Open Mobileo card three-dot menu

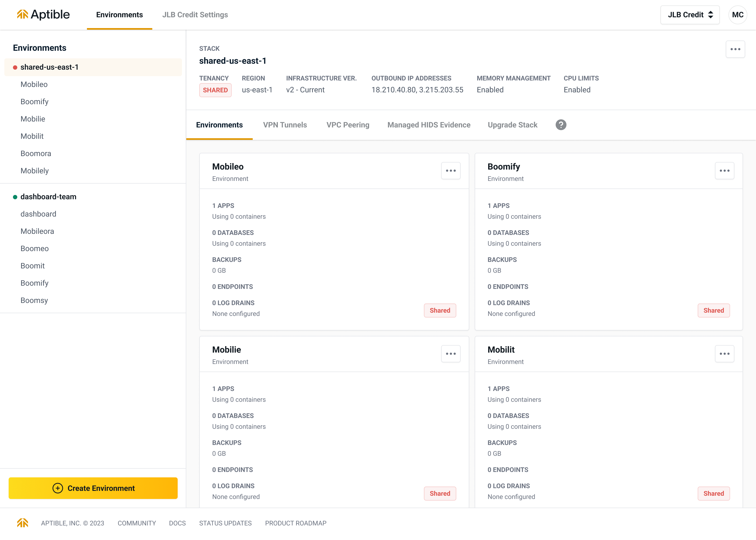[x=450, y=171]
